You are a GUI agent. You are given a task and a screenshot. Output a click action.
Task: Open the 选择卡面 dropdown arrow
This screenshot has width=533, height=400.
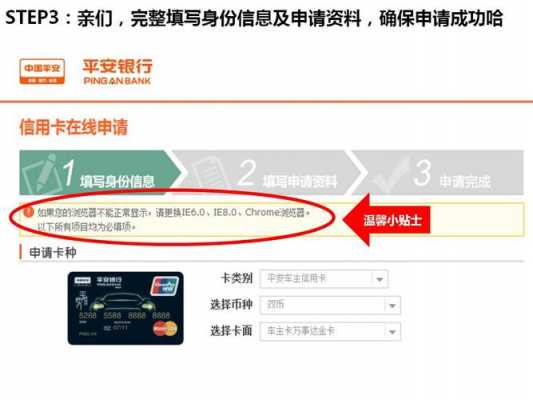(x=392, y=331)
